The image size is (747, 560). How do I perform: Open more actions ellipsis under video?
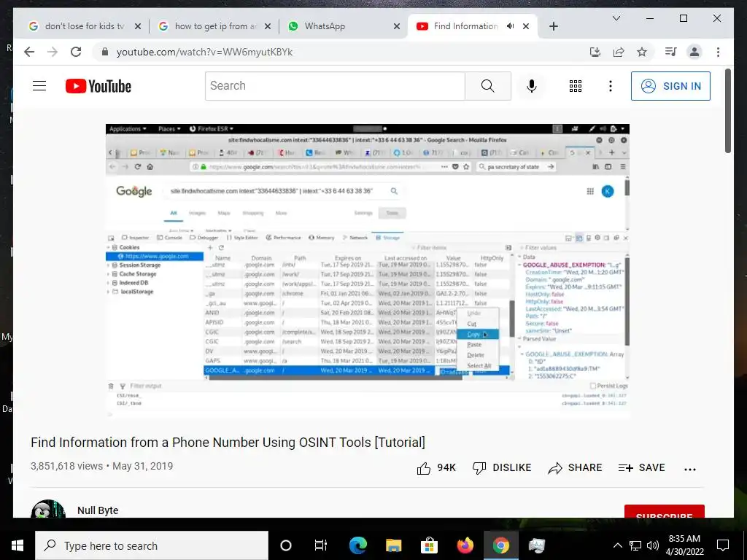(x=690, y=469)
